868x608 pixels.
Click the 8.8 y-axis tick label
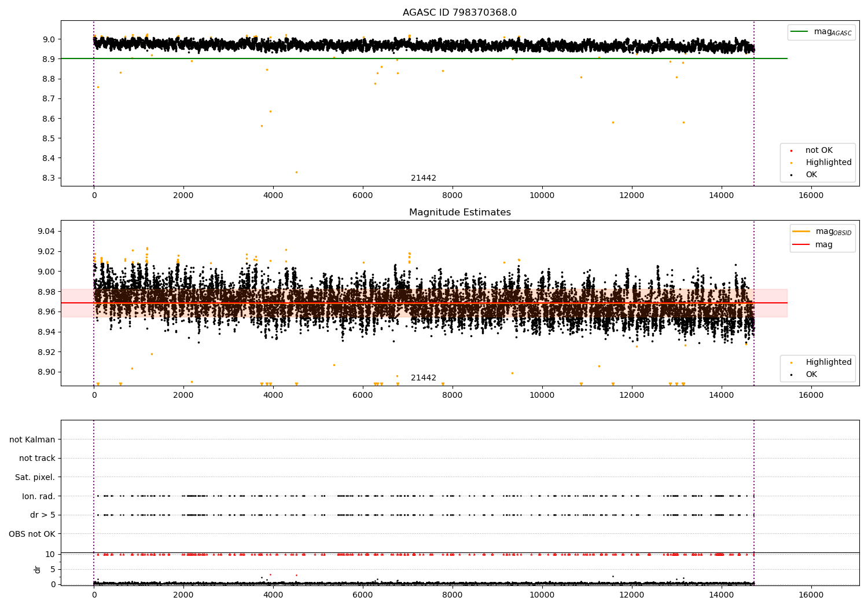pyautogui.click(x=49, y=79)
